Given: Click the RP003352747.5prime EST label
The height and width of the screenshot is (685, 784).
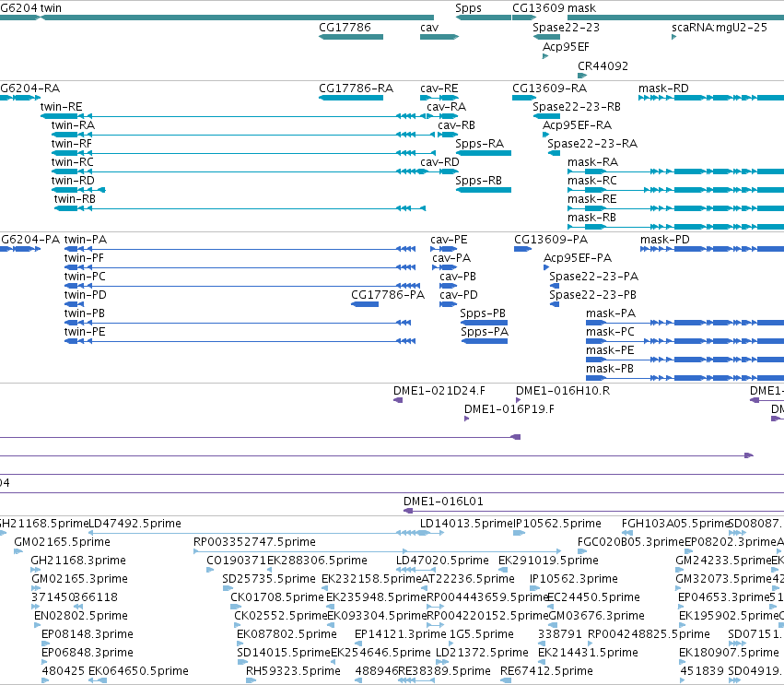Looking at the screenshot, I should tap(254, 542).
